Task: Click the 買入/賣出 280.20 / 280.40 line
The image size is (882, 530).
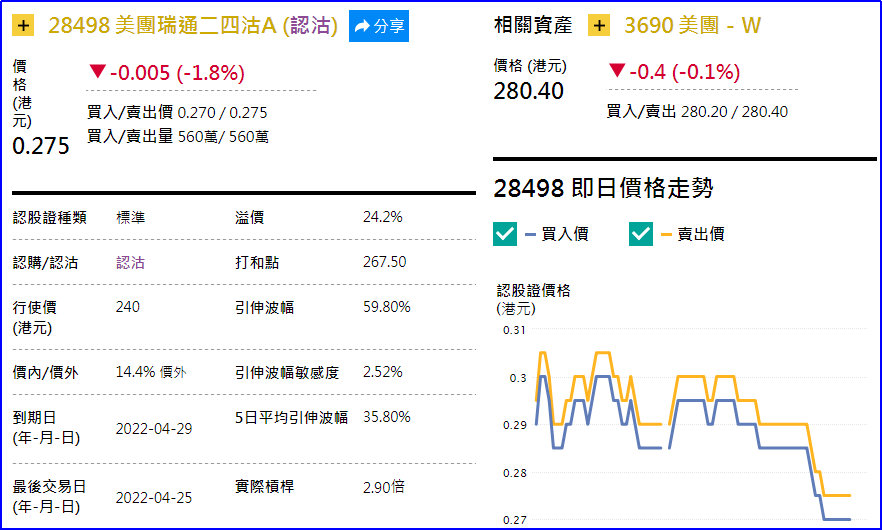Action: [697, 111]
